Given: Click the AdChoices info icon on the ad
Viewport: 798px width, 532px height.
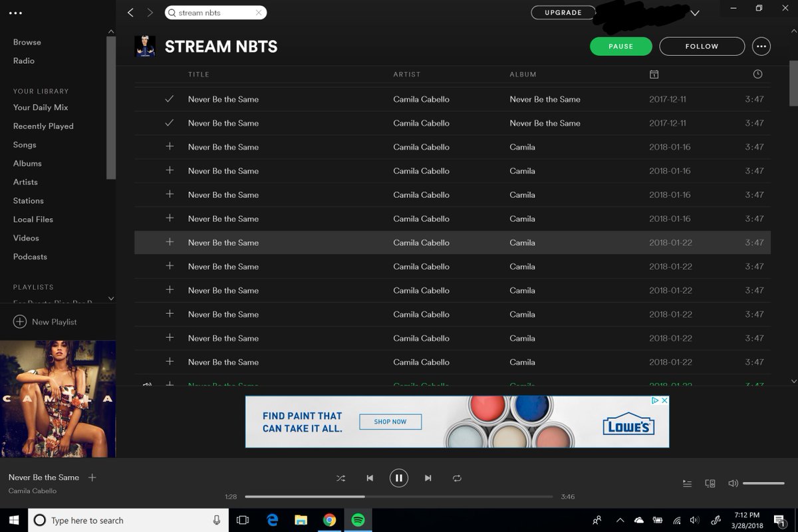Looking at the screenshot, I should click(655, 400).
